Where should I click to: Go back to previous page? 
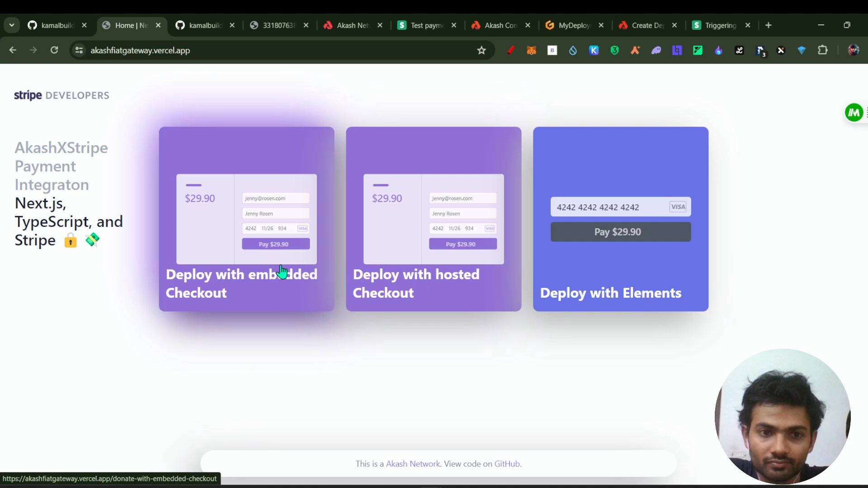[13, 50]
